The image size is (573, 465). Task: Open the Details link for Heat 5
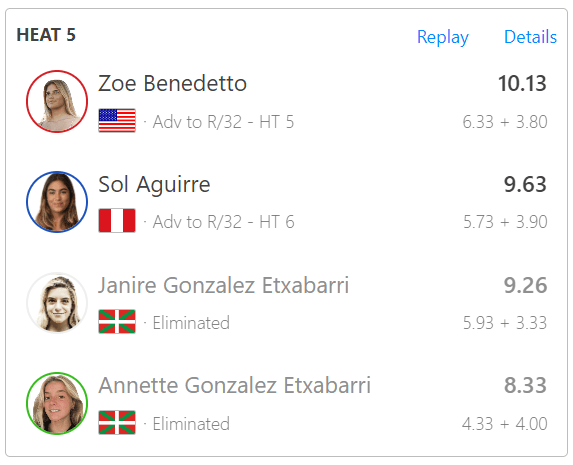(530, 37)
